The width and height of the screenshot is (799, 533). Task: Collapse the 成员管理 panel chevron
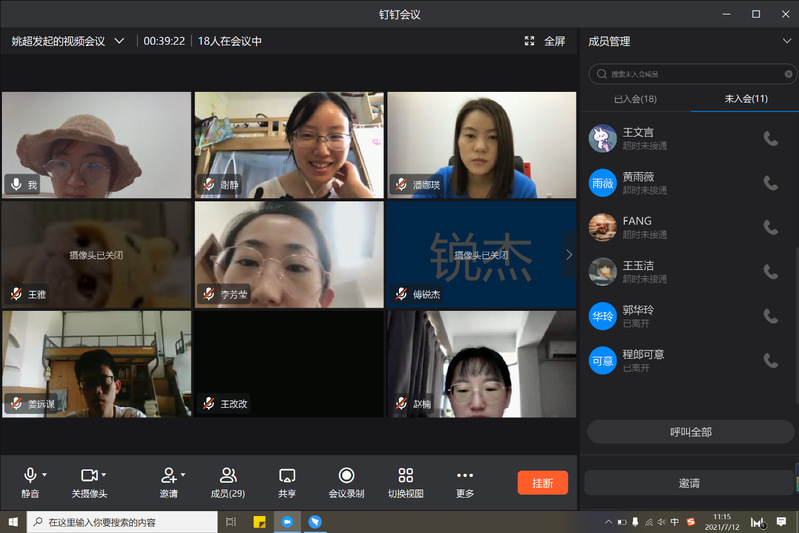click(786, 41)
